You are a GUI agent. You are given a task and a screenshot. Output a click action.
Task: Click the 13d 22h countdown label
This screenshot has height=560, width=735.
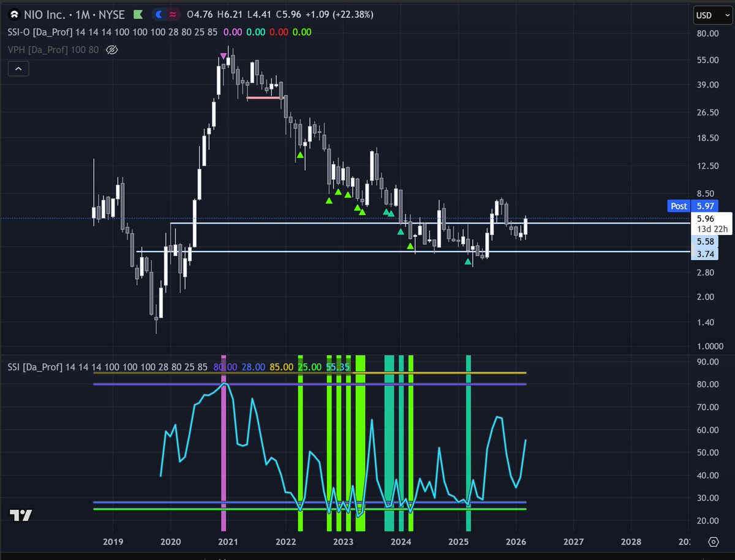click(713, 229)
